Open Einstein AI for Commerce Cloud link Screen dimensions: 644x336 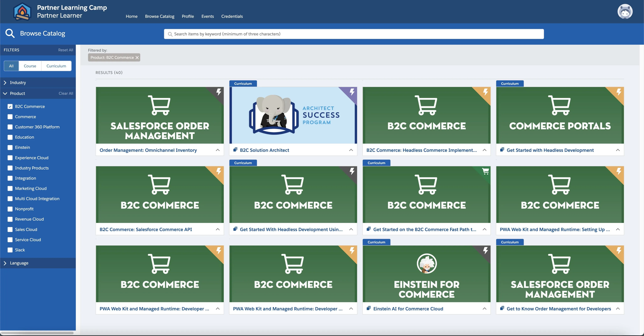408,309
